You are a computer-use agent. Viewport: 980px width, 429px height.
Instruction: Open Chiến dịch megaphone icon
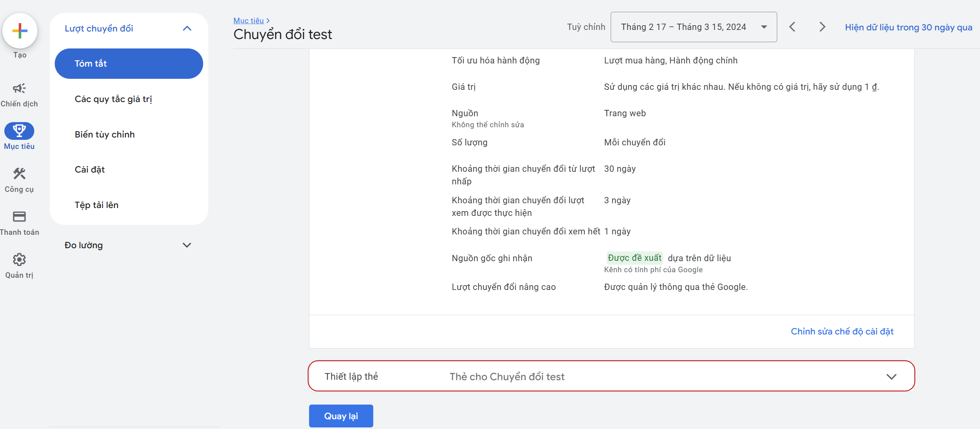tap(19, 88)
